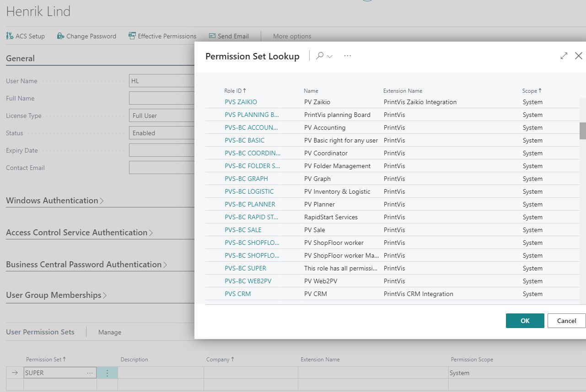Cancel the Permission Set Lookup dialog

point(566,320)
